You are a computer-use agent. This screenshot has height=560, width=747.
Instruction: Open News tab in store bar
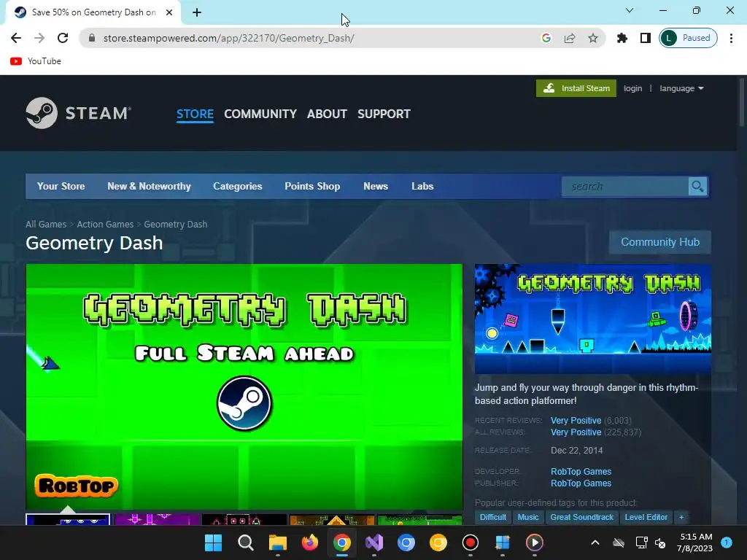click(376, 186)
